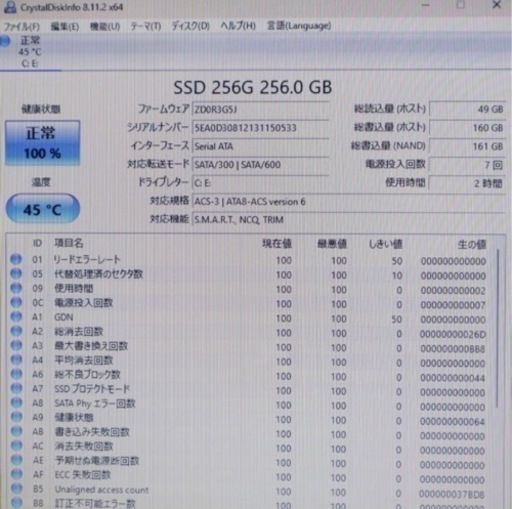Click raw value 000000000BB8 in row A3

coord(453,349)
